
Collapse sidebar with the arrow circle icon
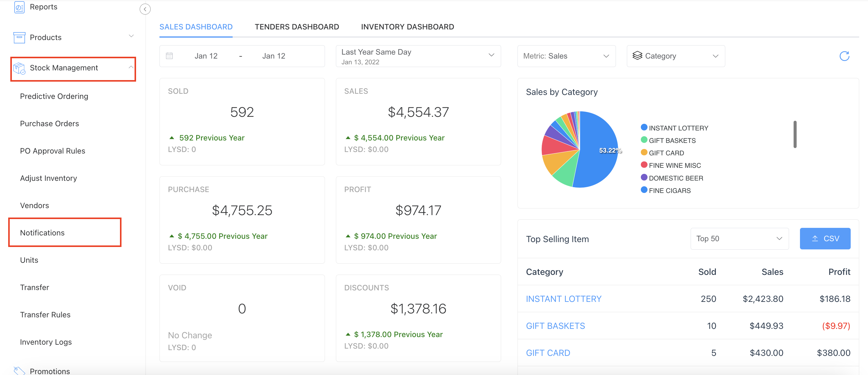[145, 9]
